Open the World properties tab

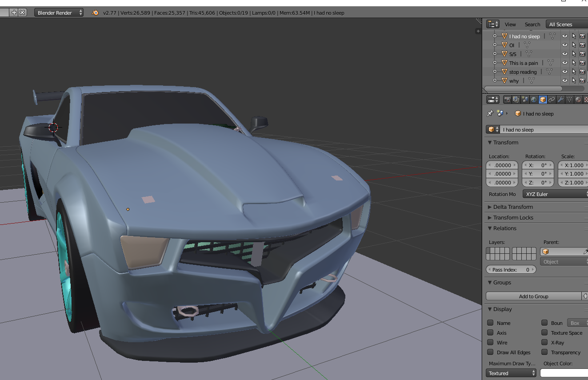534,100
